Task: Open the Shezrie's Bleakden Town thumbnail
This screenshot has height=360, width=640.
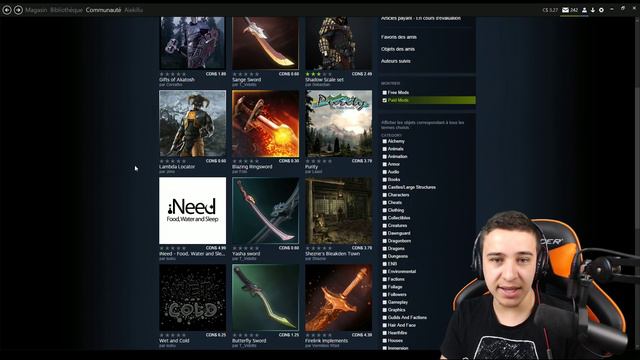Action: pos(338,210)
